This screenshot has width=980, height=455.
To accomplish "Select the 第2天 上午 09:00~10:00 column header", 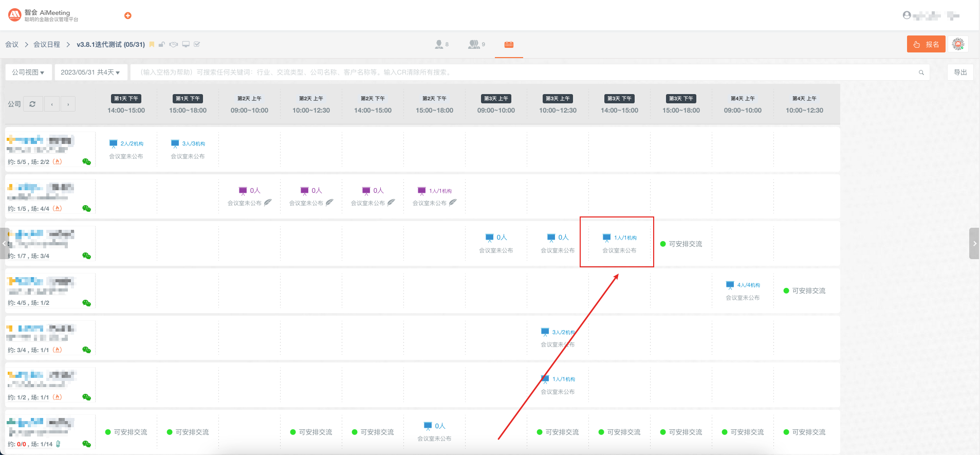I will 249,104.
